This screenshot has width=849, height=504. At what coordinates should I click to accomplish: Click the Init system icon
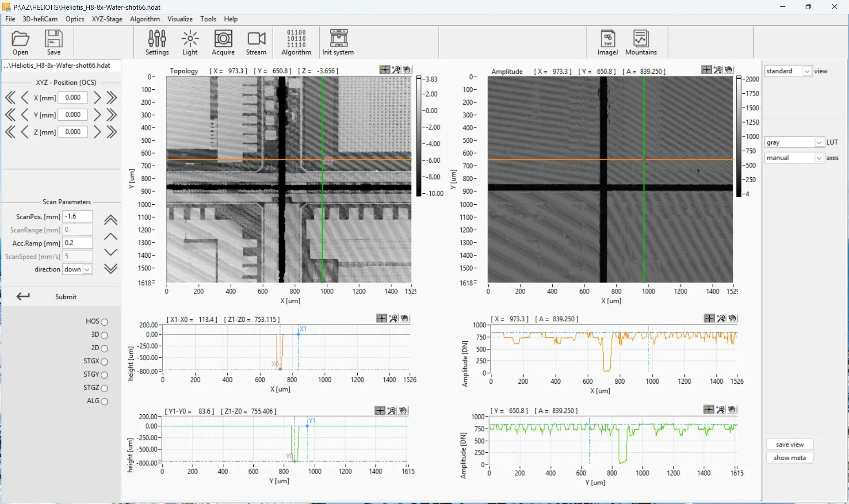point(338,39)
